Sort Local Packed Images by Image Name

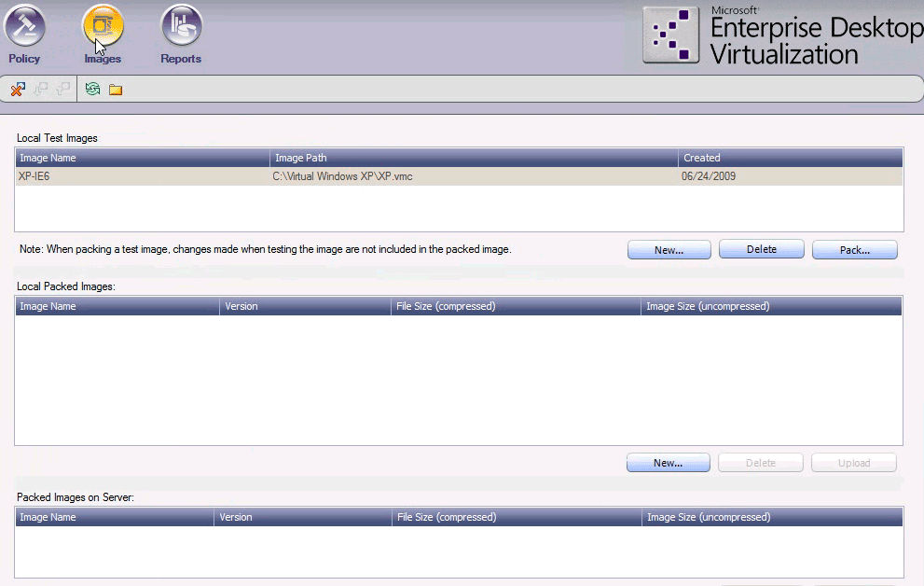tap(117, 307)
